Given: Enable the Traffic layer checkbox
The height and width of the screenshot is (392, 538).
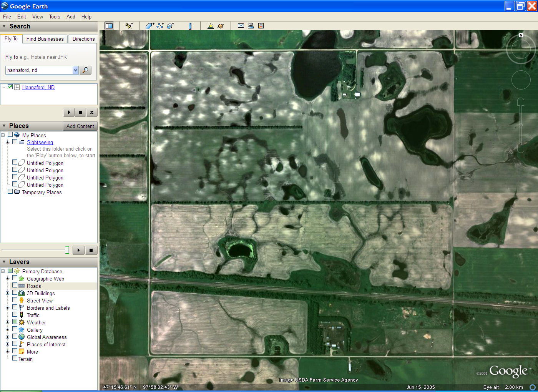Looking at the screenshot, I should click(x=15, y=314).
